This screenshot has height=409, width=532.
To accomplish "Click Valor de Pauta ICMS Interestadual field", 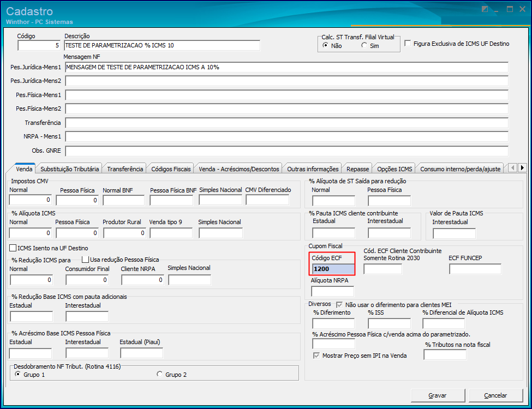I will point(454,233).
